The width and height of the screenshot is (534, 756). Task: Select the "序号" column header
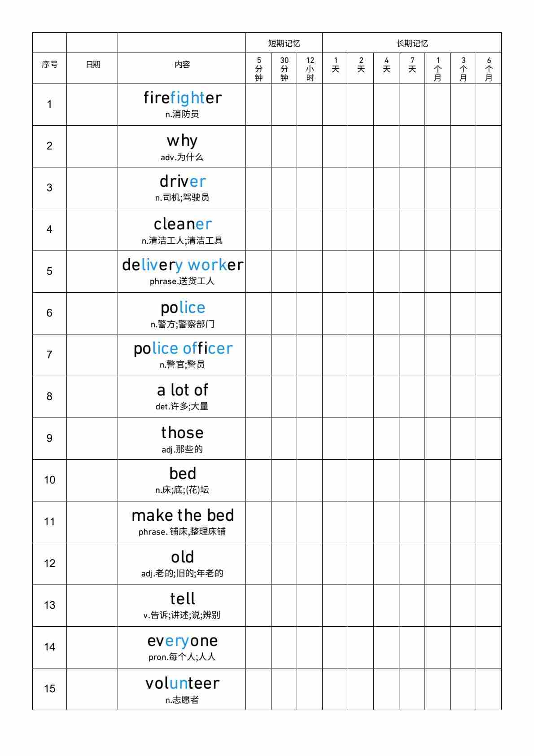click(x=49, y=65)
